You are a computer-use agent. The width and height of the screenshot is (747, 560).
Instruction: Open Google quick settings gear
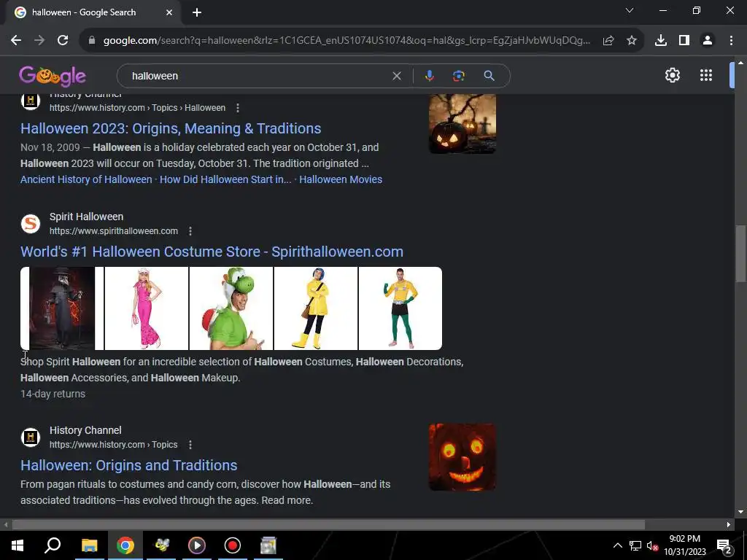tap(672, 75)
